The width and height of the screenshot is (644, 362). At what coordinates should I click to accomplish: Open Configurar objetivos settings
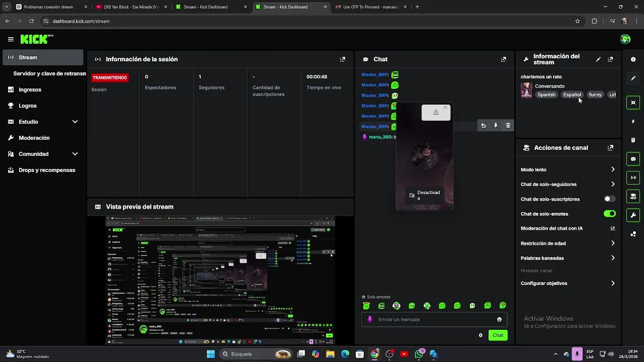568,283
